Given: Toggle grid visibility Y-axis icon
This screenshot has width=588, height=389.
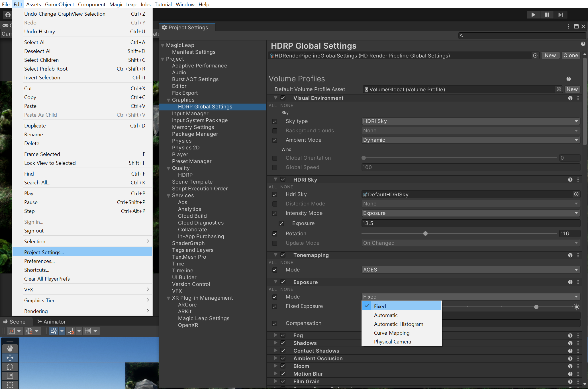Looking at the screenshot, I should [x=54, y=331].
